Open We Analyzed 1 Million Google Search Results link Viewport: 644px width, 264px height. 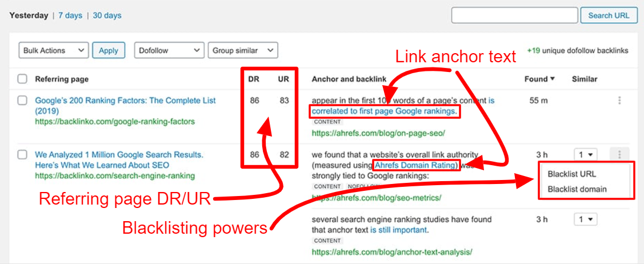(119, 160)
